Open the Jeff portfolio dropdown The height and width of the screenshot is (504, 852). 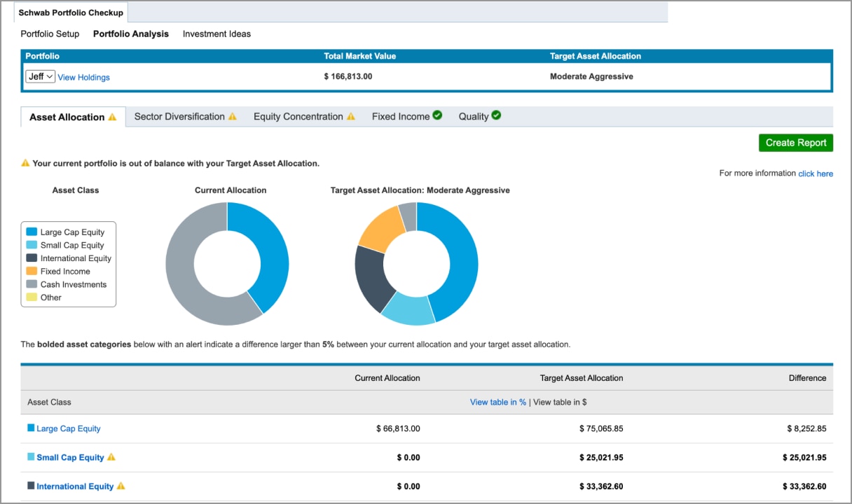click(41, 77)
